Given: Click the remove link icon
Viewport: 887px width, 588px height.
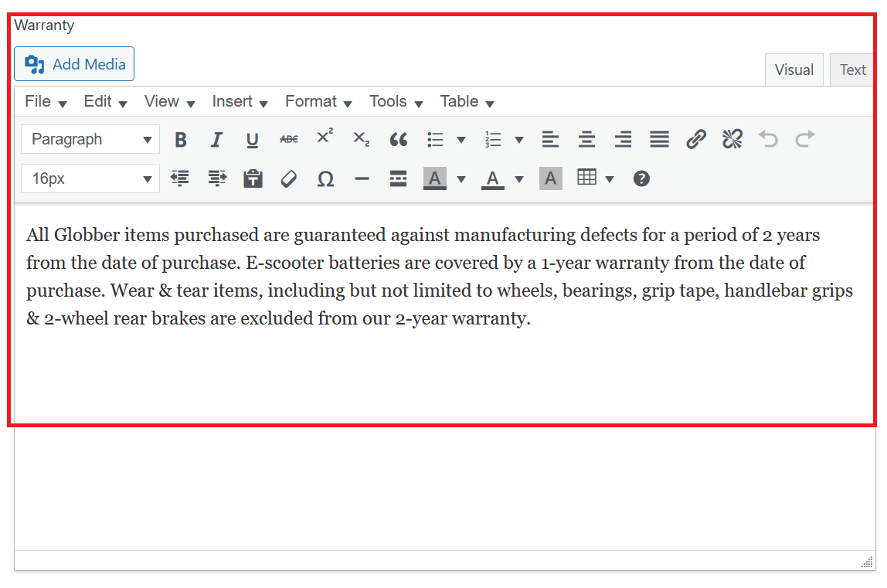Looking at the screenshot, I should [x=732, y=139].
